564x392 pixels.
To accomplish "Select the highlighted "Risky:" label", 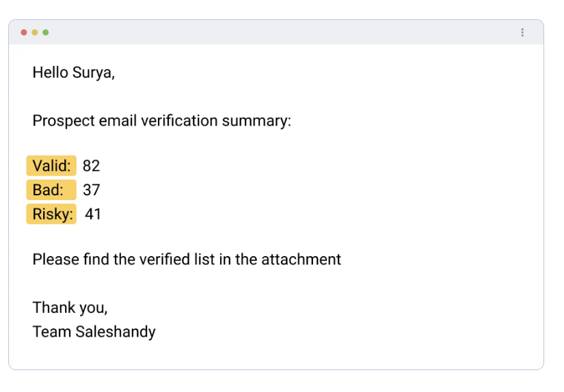I will pyautogui.click(x=53, y=214).
